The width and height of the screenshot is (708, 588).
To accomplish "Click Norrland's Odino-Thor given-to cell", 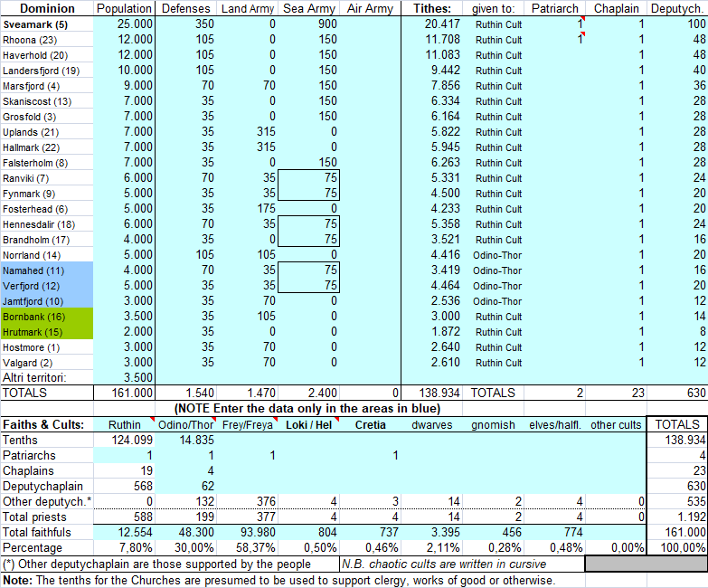I will tap(493, 255).
